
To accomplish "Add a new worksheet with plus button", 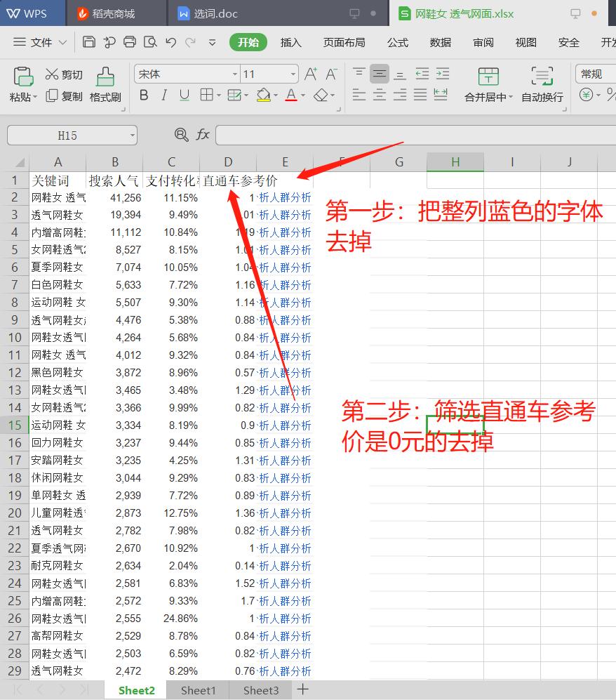I will pyautogui.click(x=303, y=689).
